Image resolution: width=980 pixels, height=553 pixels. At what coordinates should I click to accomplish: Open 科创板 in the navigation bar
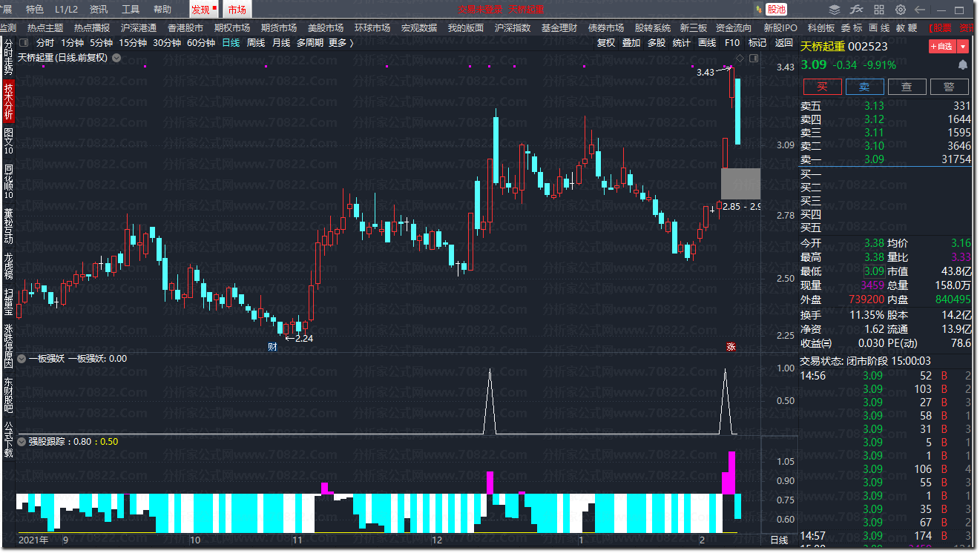(x=821, y=28)
